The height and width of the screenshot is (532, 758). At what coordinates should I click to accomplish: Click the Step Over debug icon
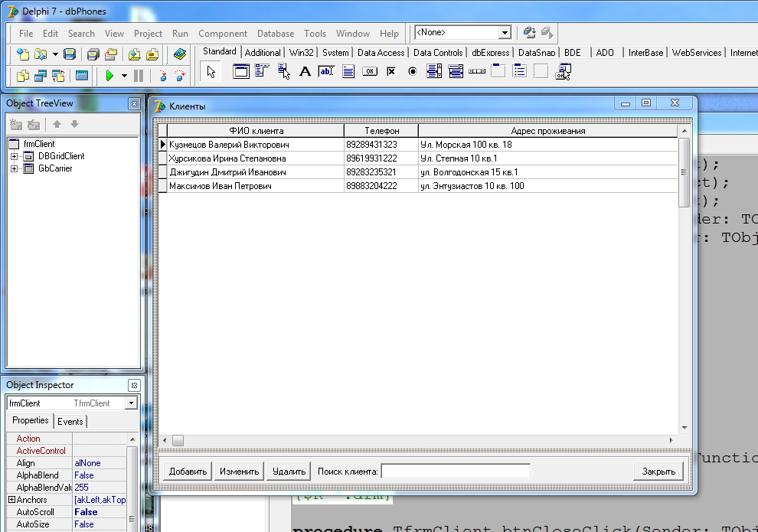pyautogui.click(x=180, y=76)
